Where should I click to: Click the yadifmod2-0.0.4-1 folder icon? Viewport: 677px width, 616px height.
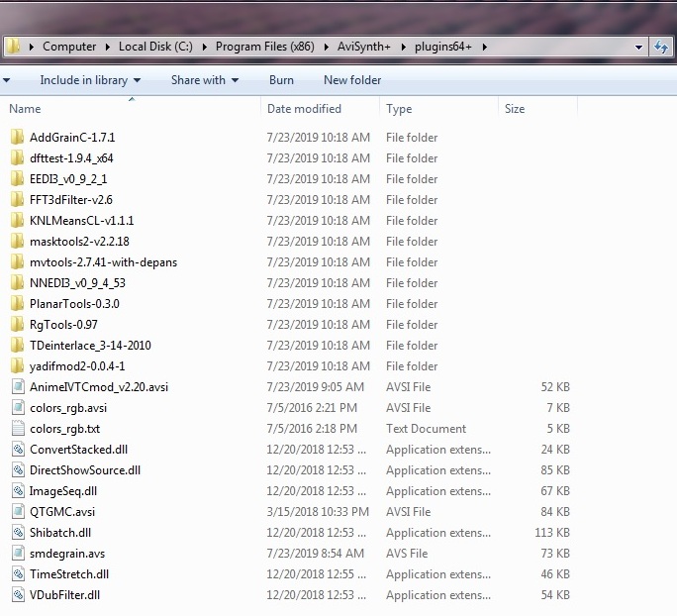tap(17, 365)
